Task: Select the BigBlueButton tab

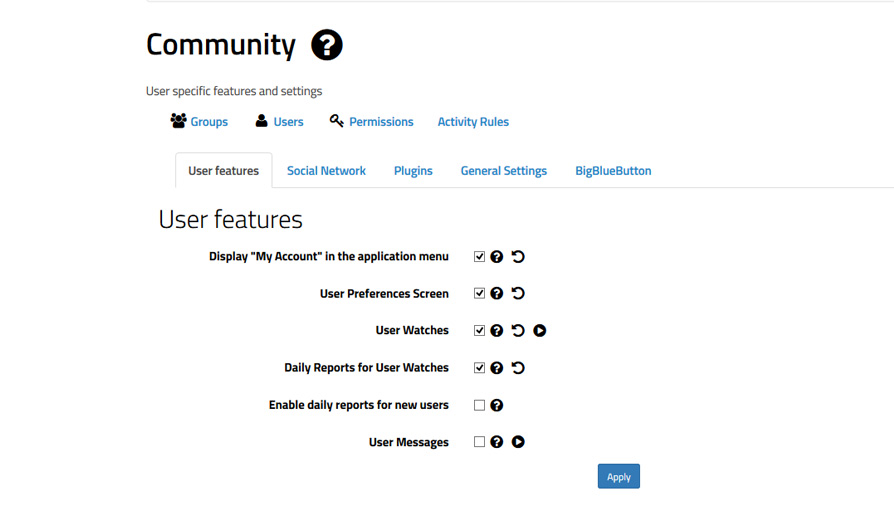Action: pyautogui.click(x=613, y=170)
